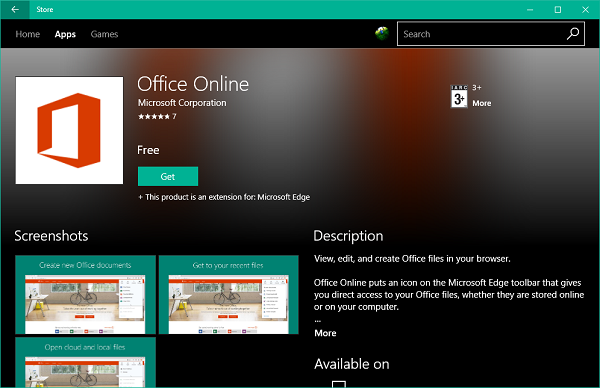Image resolution: width=600 pixels, height=388 pixels.
Task: Click the Office Online app logo
Action: pyautogui.click(x=69, y=130)
